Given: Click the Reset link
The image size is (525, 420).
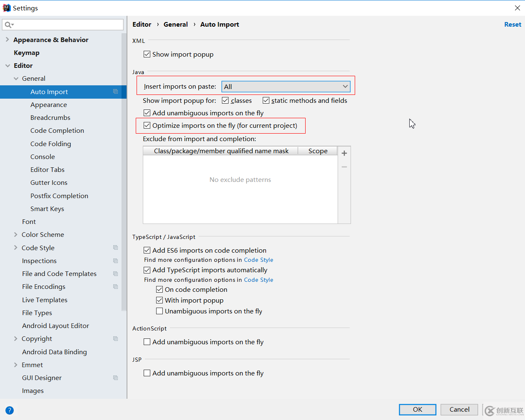Looking at the screenshot, I should point(513,25).
